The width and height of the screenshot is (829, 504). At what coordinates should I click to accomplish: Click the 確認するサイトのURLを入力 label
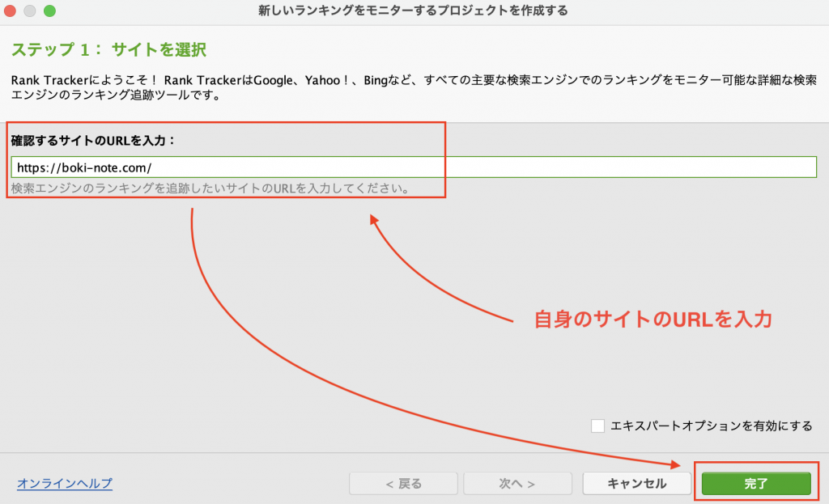tap(93, 141)
